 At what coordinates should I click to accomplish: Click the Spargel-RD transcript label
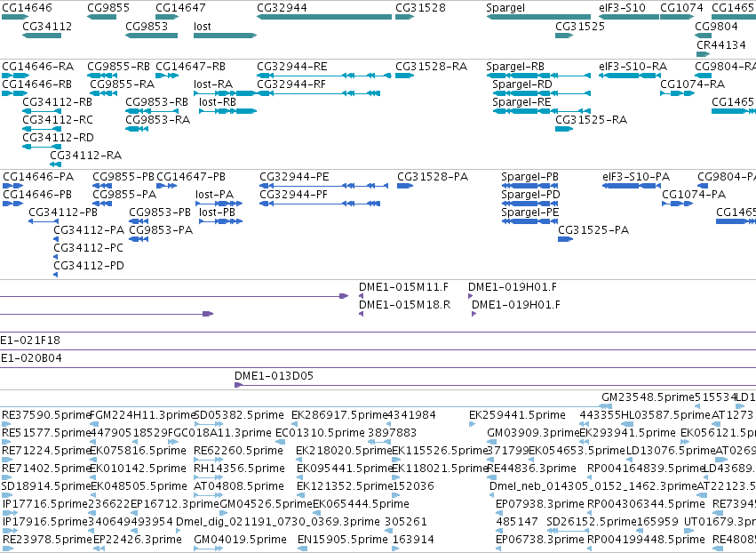click(522, 84)
